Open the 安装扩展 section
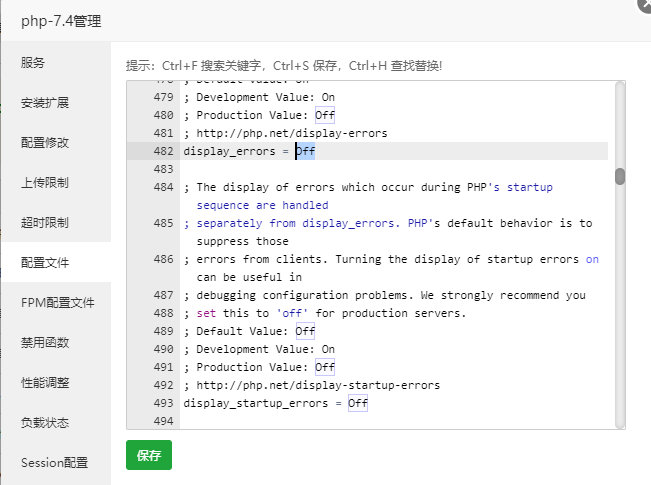651x485 pixels. [x=45, y=103]
